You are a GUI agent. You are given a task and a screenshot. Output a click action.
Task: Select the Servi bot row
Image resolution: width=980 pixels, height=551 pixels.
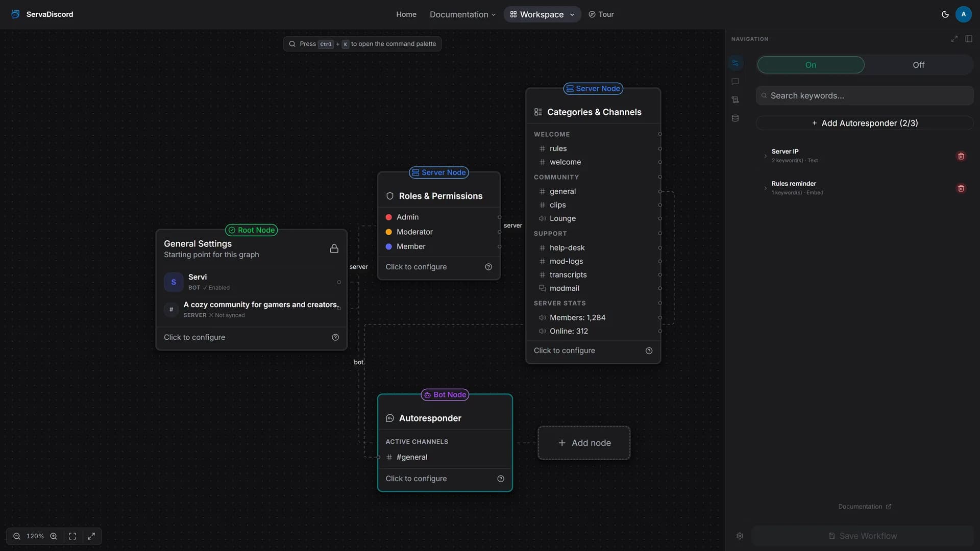click(251, 282)
